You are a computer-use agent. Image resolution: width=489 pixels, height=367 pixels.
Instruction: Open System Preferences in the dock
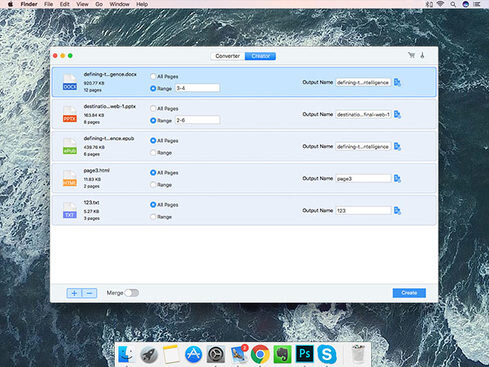(x=216, y=354)
